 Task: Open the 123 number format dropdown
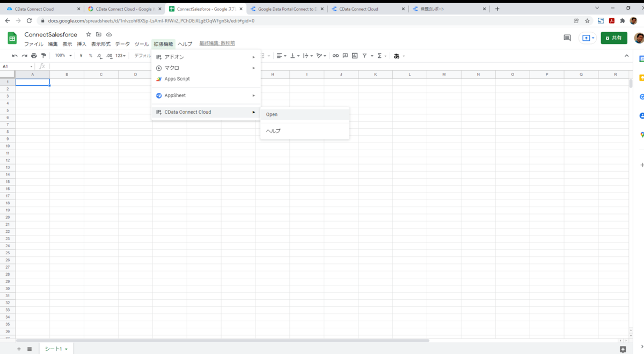pos(121,56)
